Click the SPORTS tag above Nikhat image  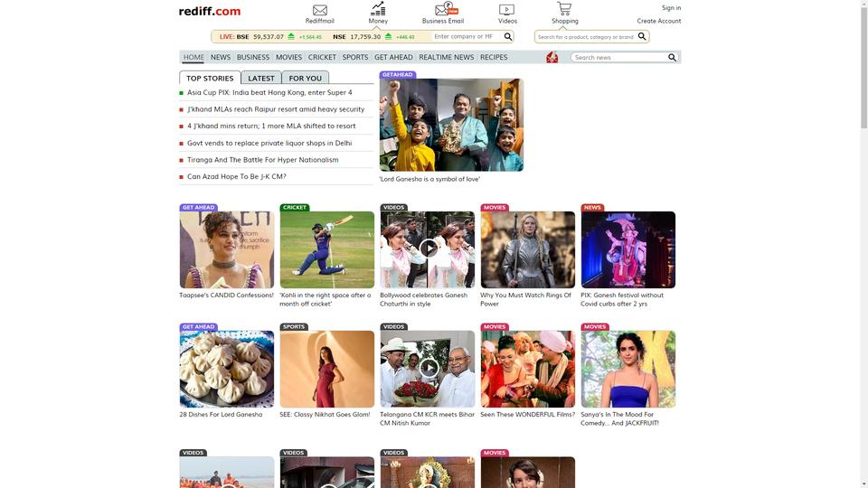(294, 327)
